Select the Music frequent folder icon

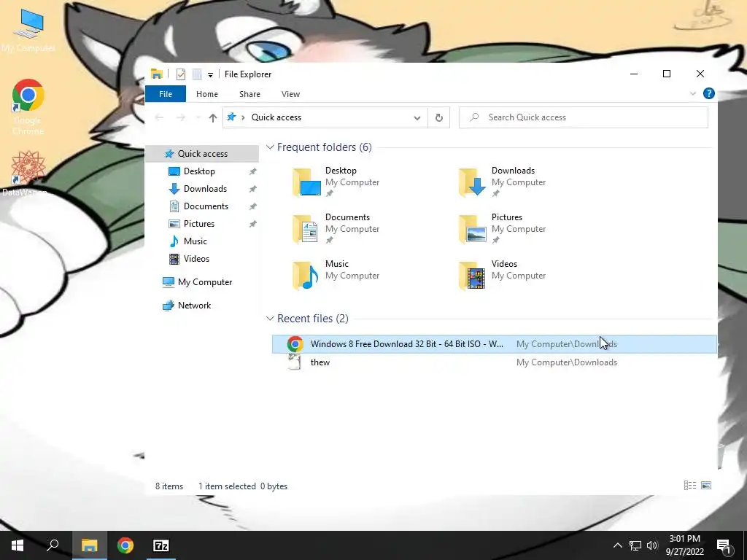(306, 275)
